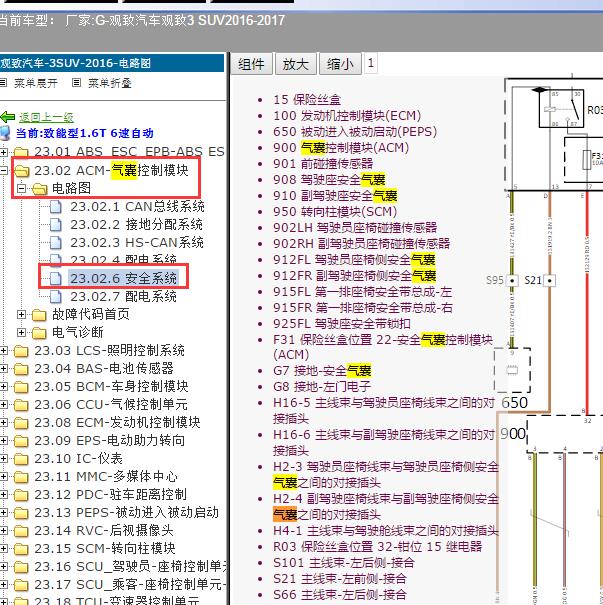Screen dimensions: 603x605
Task: Click folder icon of 23.10 IC-仪表
Action: pyautogui.click(x=22, y=459)
